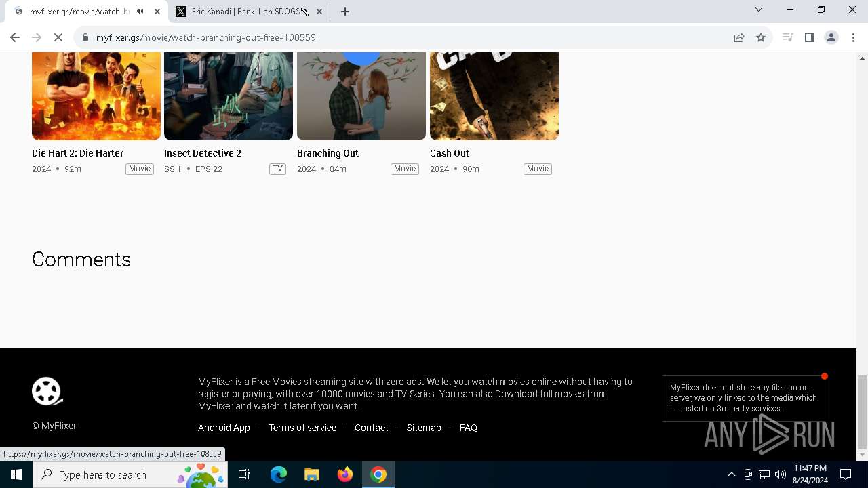Expand the tab search dropdown
The height and width of the screenshot is (488, 868).
click(759, 9)
